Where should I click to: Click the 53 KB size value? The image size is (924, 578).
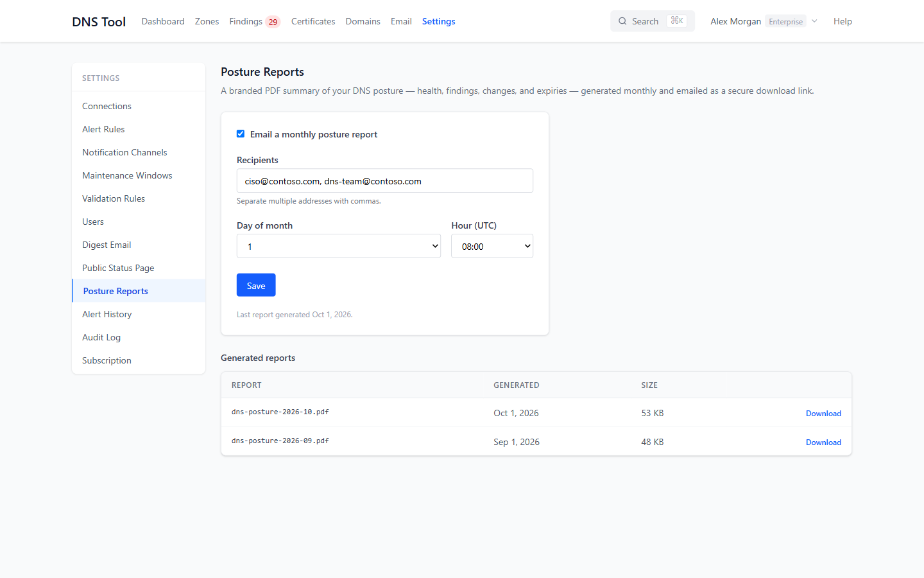point(653,413)
